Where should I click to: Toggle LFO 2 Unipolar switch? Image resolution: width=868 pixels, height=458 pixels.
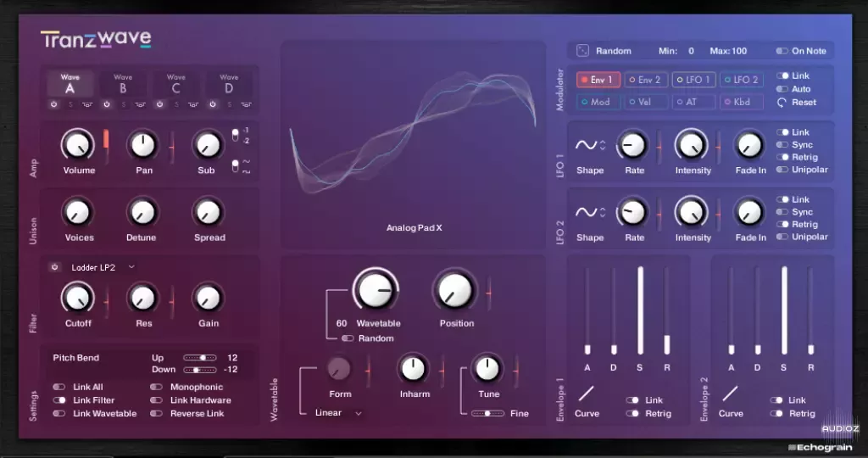click(x=782, y=237)
